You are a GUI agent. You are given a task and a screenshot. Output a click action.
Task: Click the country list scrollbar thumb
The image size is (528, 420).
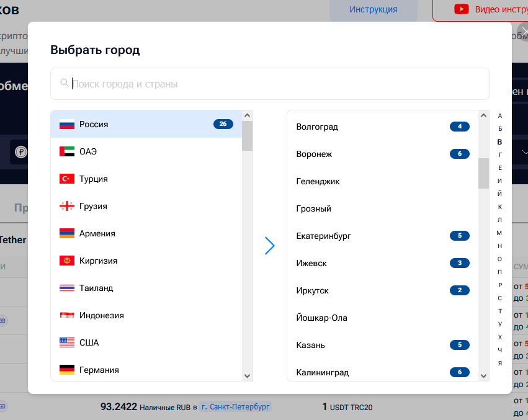(x=247, y=136)
